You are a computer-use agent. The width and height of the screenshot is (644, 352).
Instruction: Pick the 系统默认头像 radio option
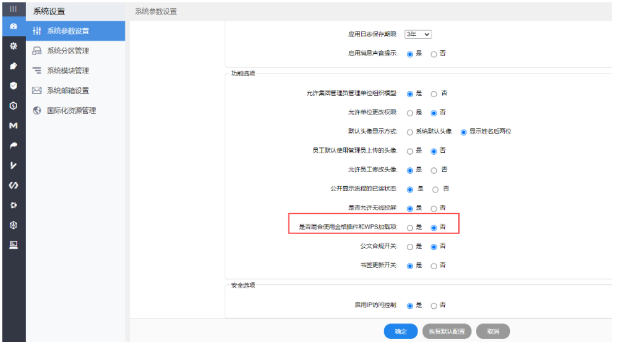click(x=410, y=132)
